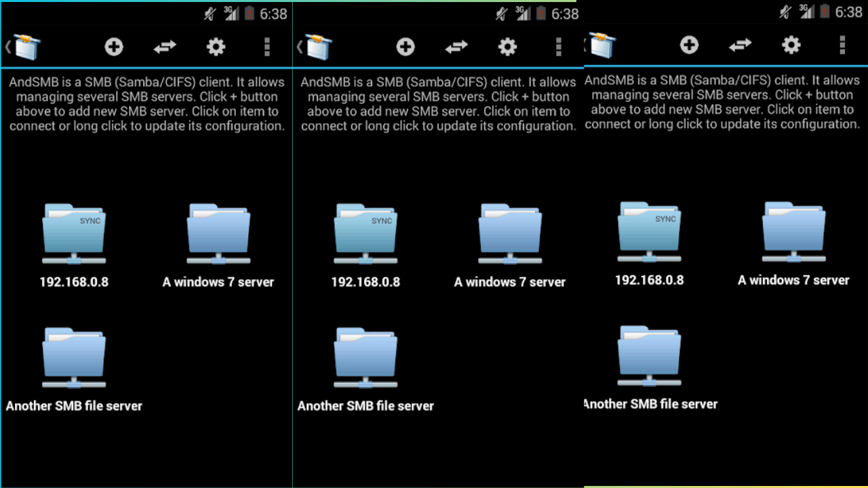This screenshot has height=488, width=868.
Task: Tap the battery icon in right screen status bar
Action: coord(825,12)
